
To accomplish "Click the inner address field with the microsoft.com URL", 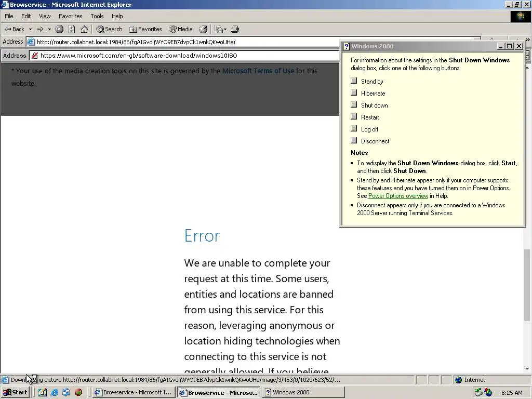I will click(184, 56).
